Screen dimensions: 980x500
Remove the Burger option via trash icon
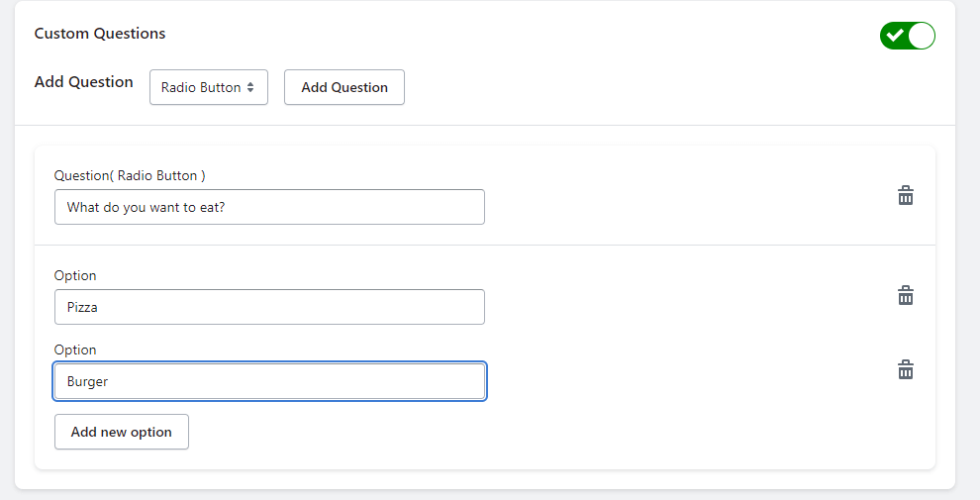click(x=905, y=370)
